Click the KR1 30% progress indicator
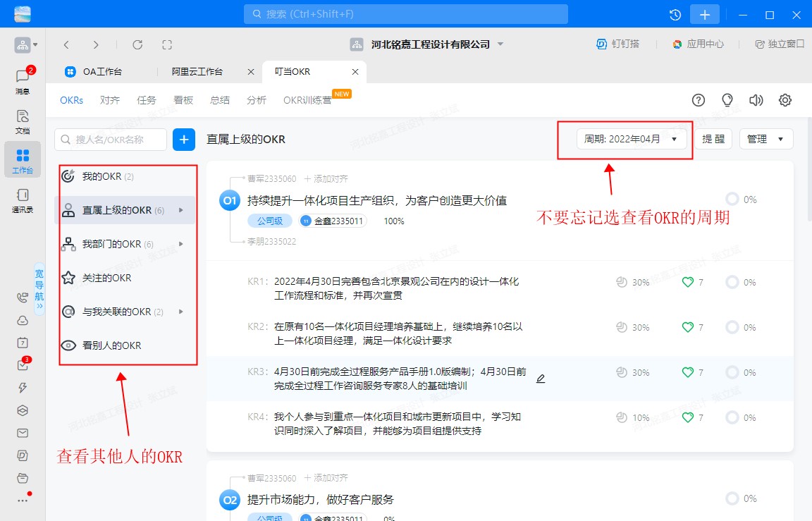812x521 pixels. (633, 282)
